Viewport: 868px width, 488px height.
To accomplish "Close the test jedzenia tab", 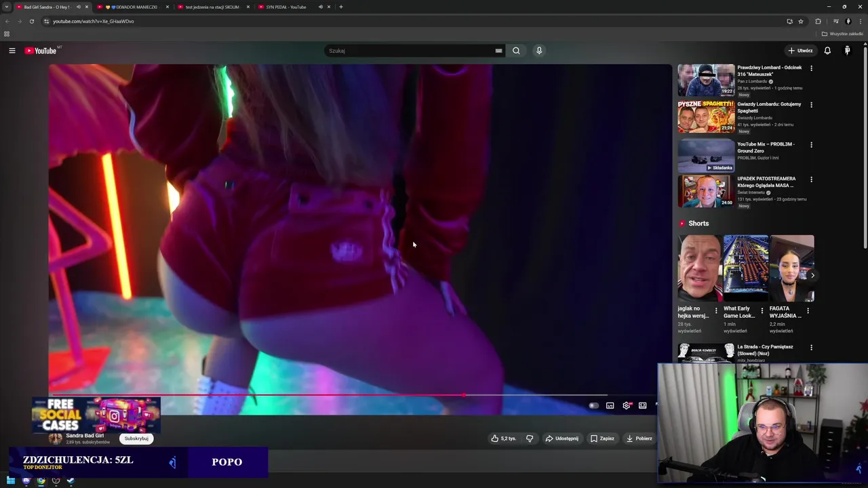I will (248, 7).
